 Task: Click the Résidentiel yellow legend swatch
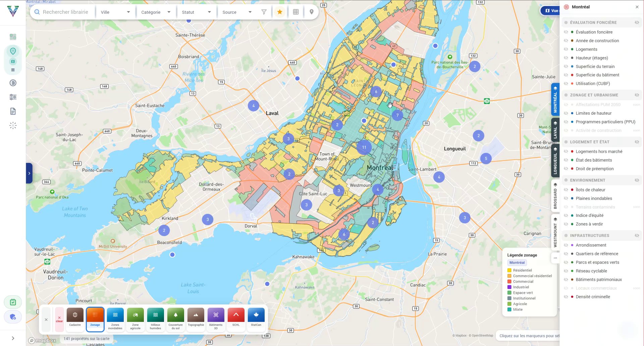tap(510, 270)
